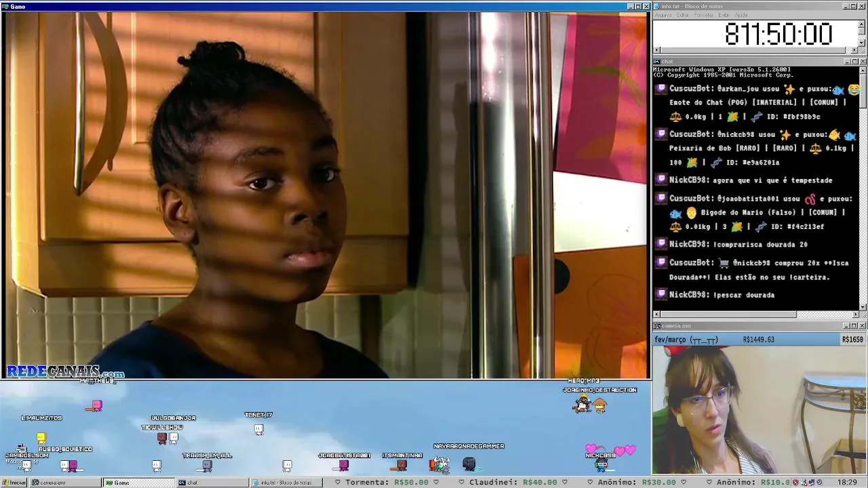Image resolution: width=868 pixels, height=488 pixels.
Task: Click the pink worm bait emoji in chat
Action: tap(810, 199)
